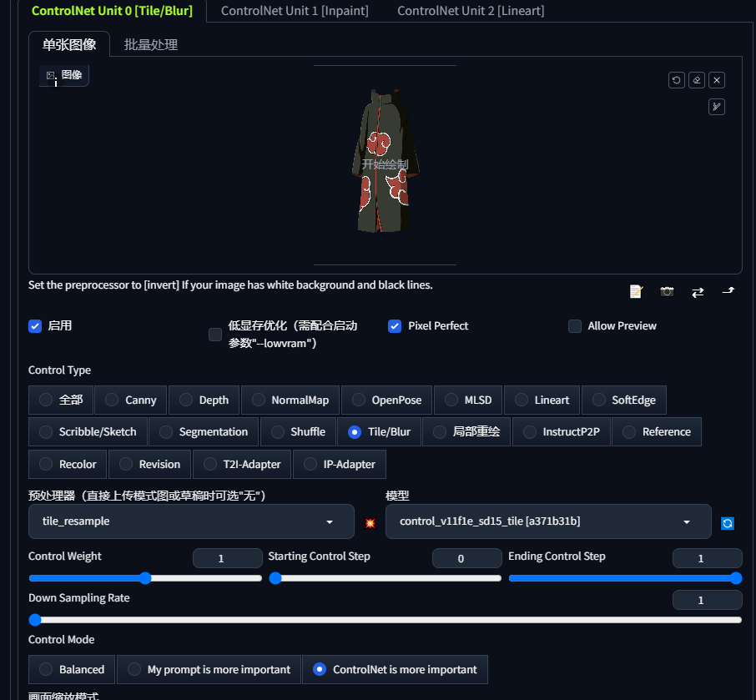Select ControlNet is more important mode
756x700 pixels.
[x=395, y=670]
